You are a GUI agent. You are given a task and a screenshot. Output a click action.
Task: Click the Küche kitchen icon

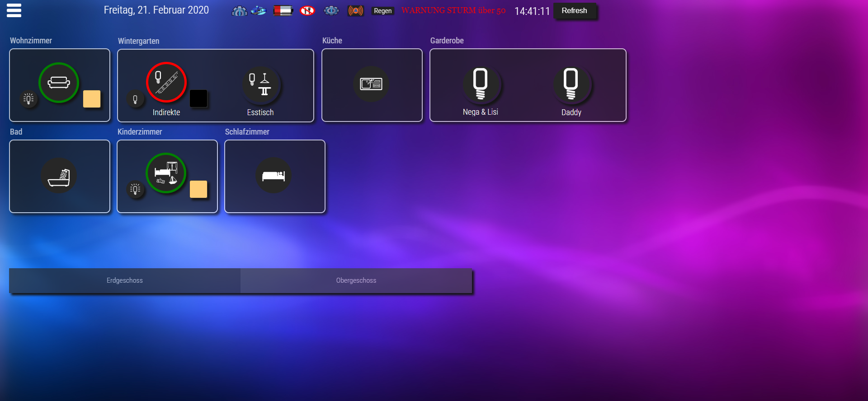click(x=371, y=84)
